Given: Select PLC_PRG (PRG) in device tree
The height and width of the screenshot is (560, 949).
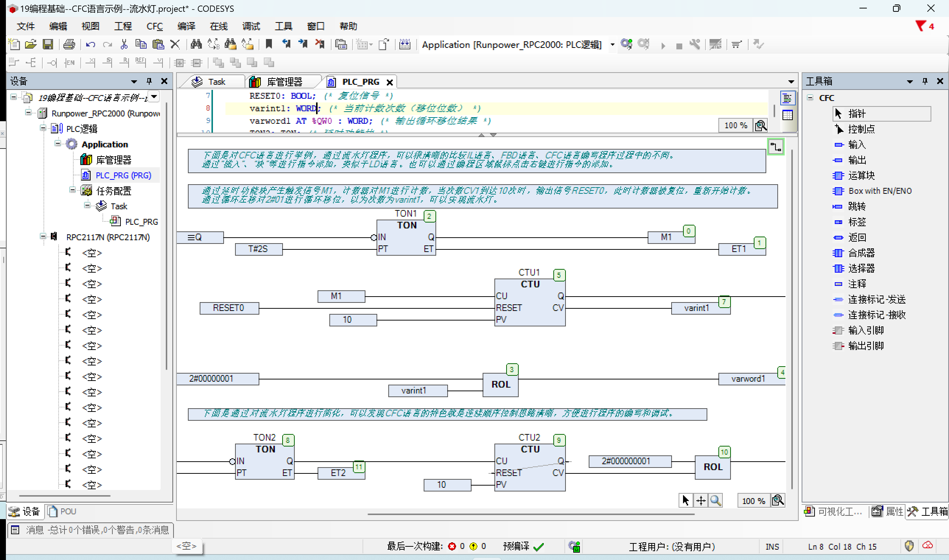Looking at the screenshot, I should point(123,175).
